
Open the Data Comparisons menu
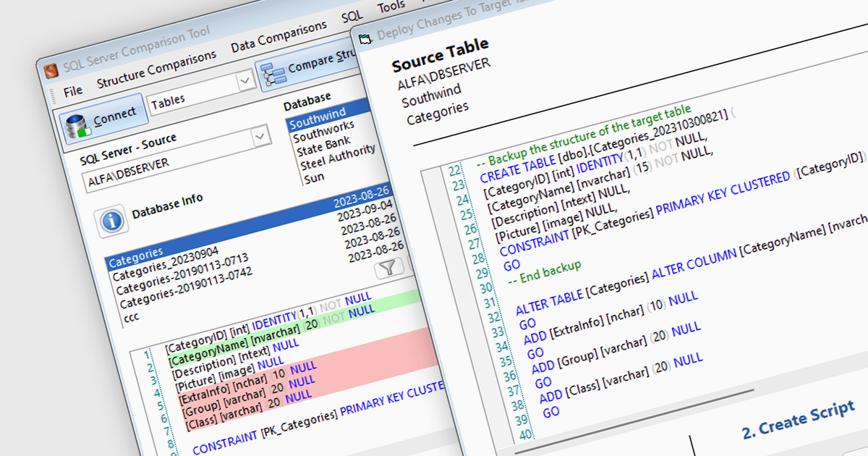click(x=278, y=35)
